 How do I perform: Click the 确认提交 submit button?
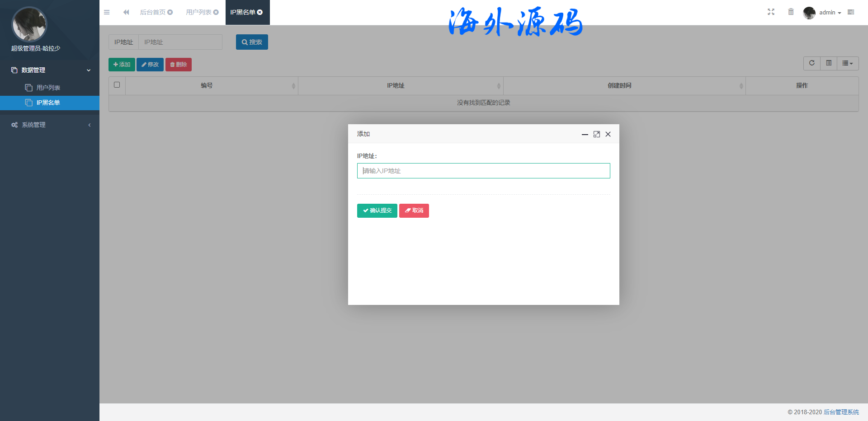click(377, 210)
